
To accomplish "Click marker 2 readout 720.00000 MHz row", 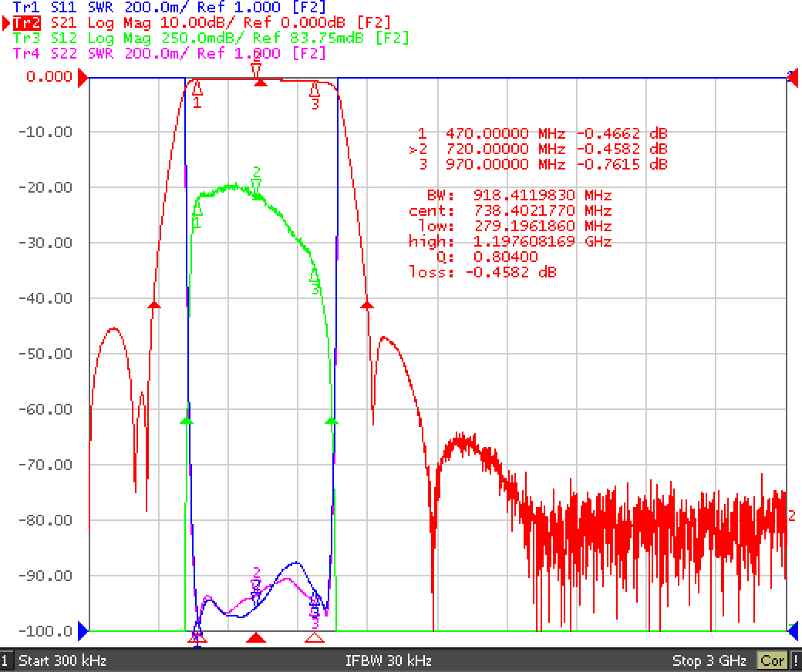I will 538,149.
